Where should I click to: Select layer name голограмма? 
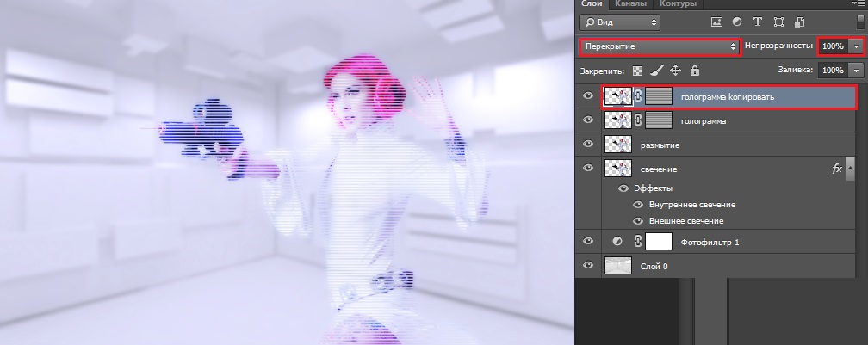703,121
